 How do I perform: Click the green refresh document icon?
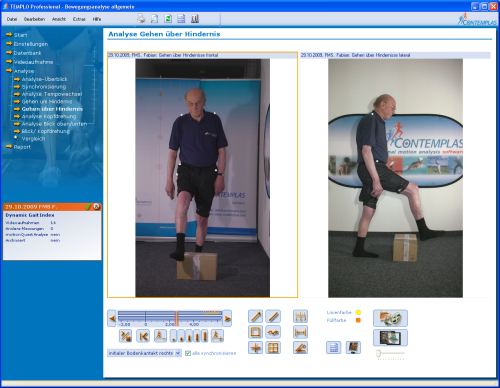(168, 19)
